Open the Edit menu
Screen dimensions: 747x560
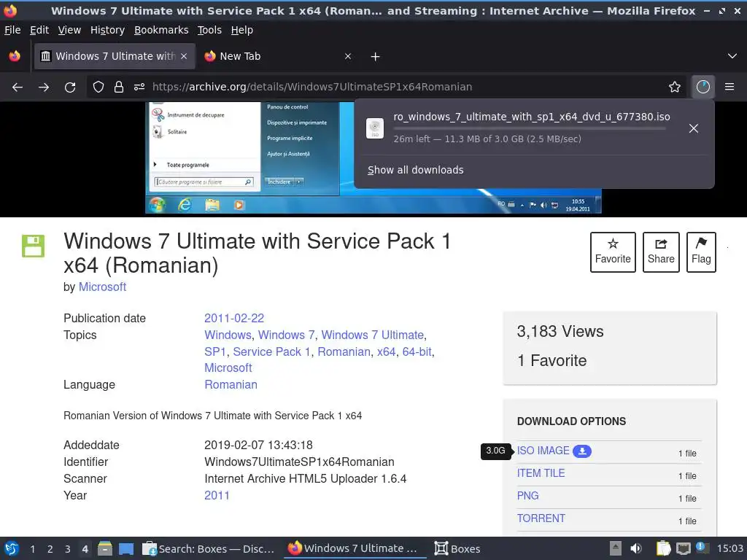tap(39, 30)
